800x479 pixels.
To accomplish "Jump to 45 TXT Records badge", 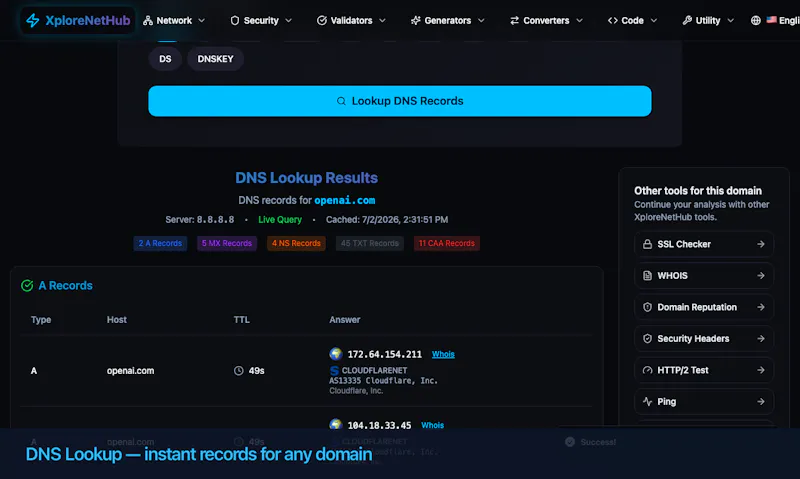I will tap(370, 243).
